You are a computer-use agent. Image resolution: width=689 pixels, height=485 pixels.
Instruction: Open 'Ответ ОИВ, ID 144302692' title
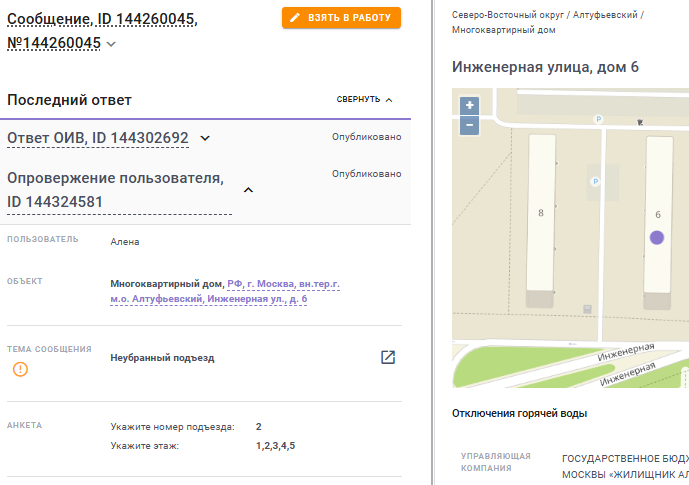pos(98,138)
